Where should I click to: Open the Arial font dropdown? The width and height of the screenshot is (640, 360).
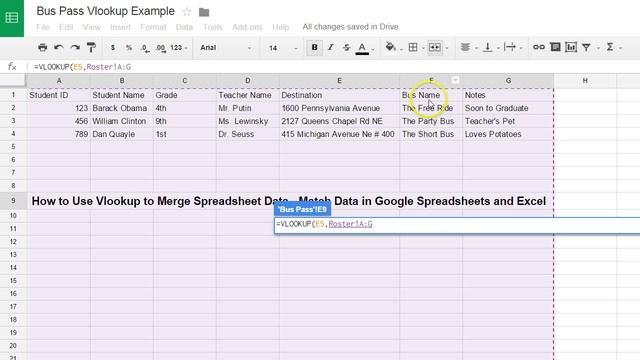pos(225,47)
